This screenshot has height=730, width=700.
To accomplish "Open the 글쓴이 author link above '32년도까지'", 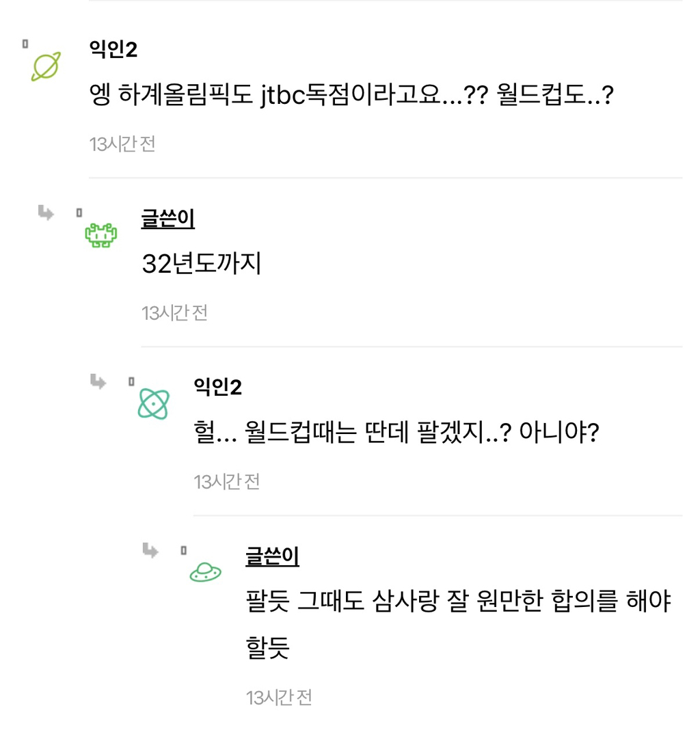I will click(x=167, y=219).
